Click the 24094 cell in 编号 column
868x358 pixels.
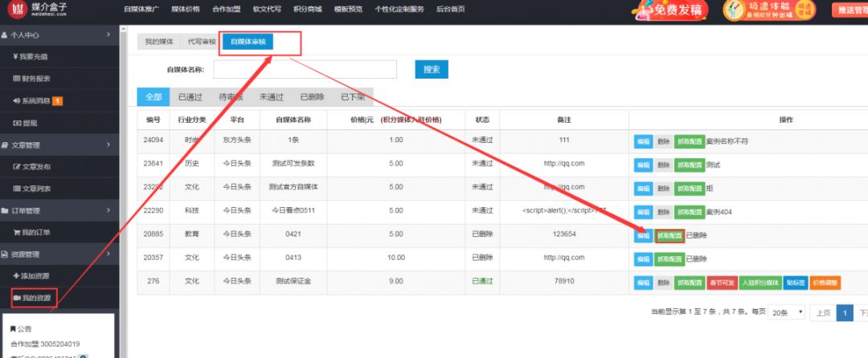click(x=154, y=140)
